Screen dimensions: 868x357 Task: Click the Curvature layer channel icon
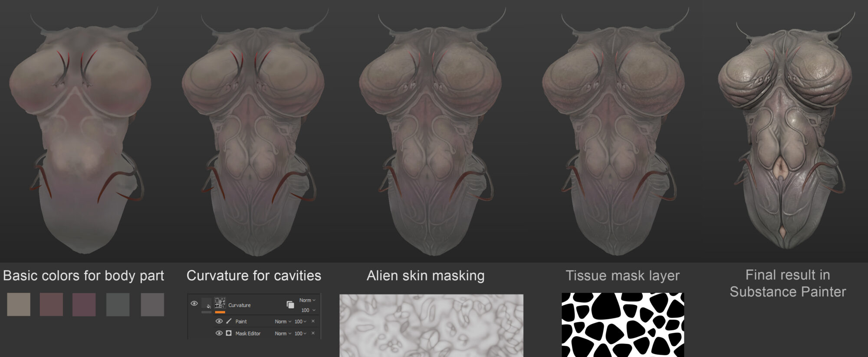290,305
